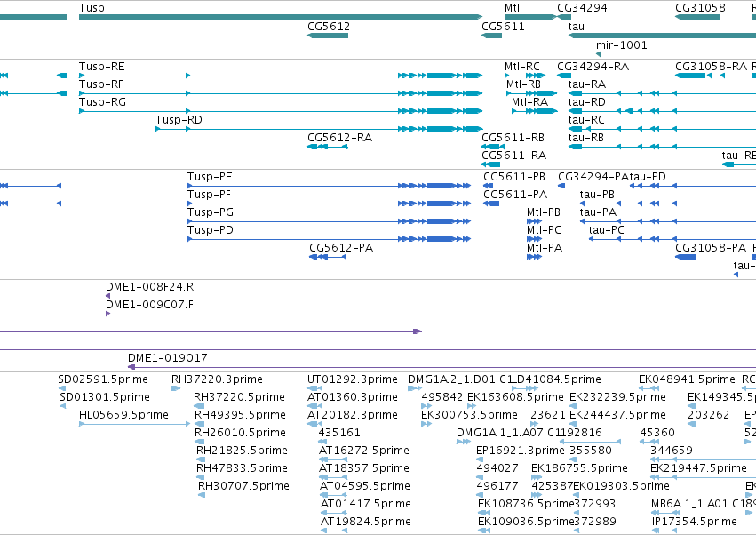Click EP16921.3prime EST label
Viewport: 756px width, 535px height.
point(521,451)
